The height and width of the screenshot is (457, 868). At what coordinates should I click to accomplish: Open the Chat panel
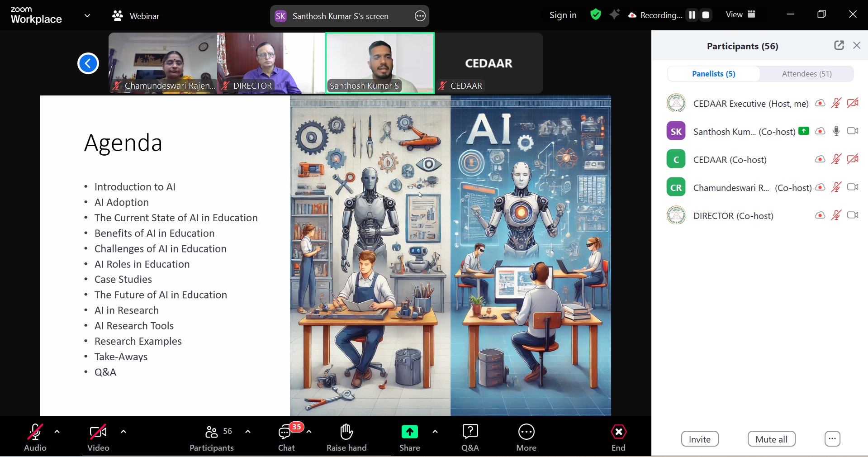pyautogui.click(x=286, y=438)
